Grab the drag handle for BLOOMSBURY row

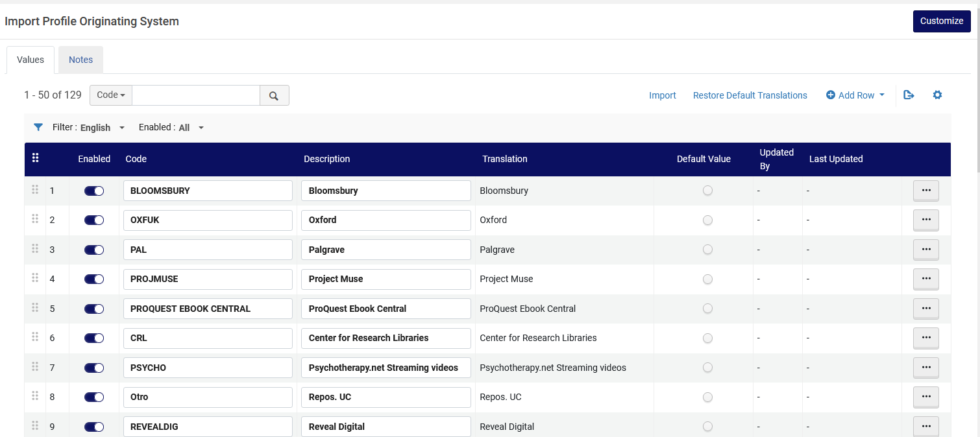[x=35, y=189]
